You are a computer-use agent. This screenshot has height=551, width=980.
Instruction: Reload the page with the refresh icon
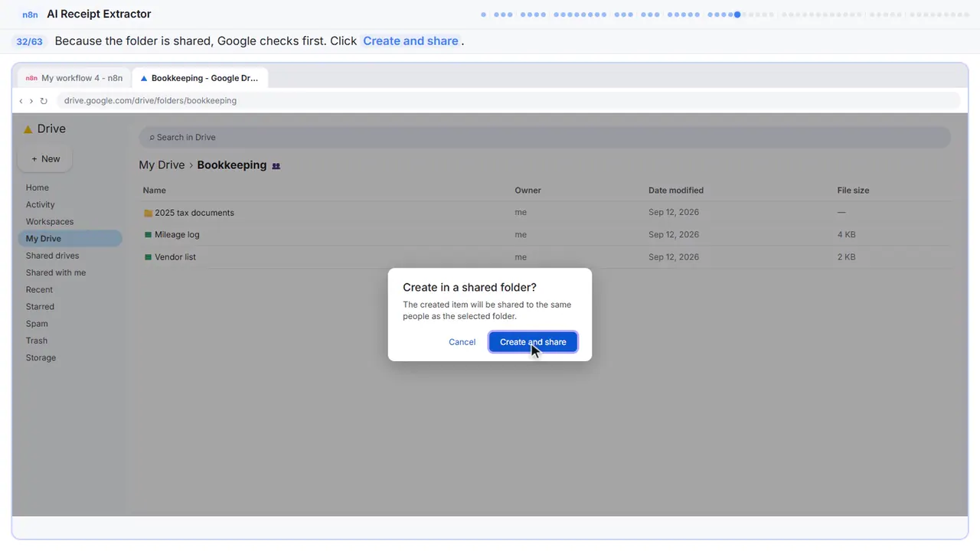point(44,101)
